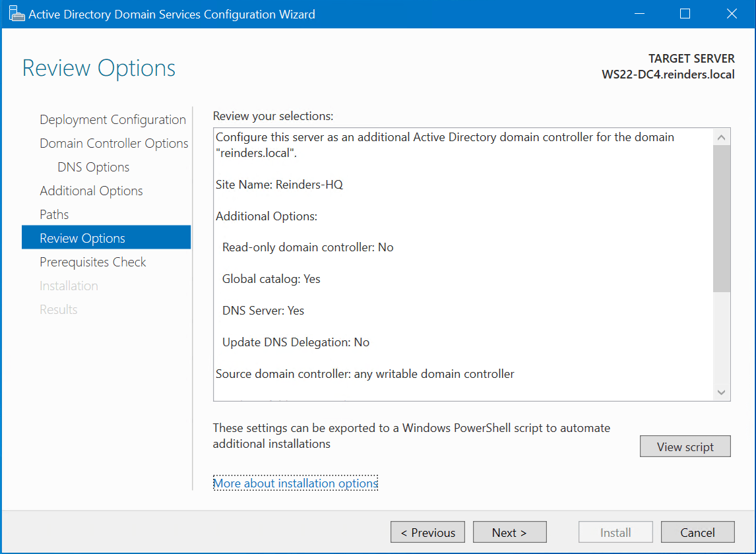Open the DNS Options page
The image size is (756, 554).
(93, 167)
